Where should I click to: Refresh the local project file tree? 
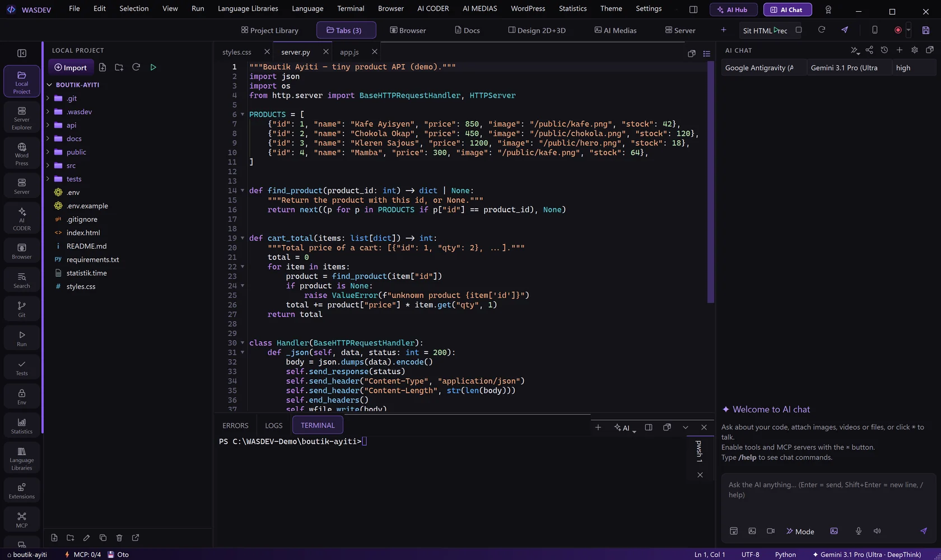[136, 67]
